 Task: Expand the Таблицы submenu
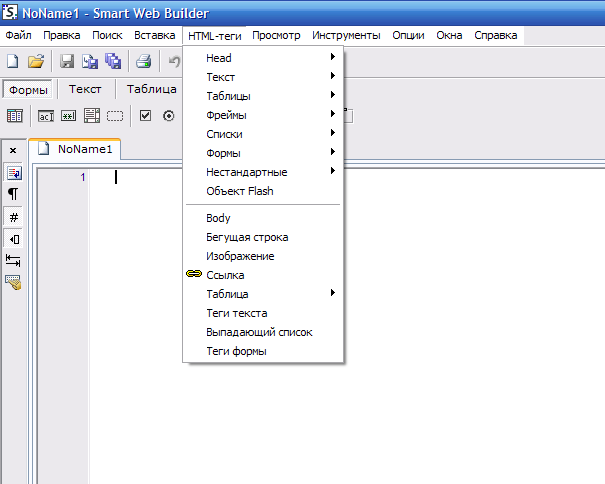coord(263,96)
